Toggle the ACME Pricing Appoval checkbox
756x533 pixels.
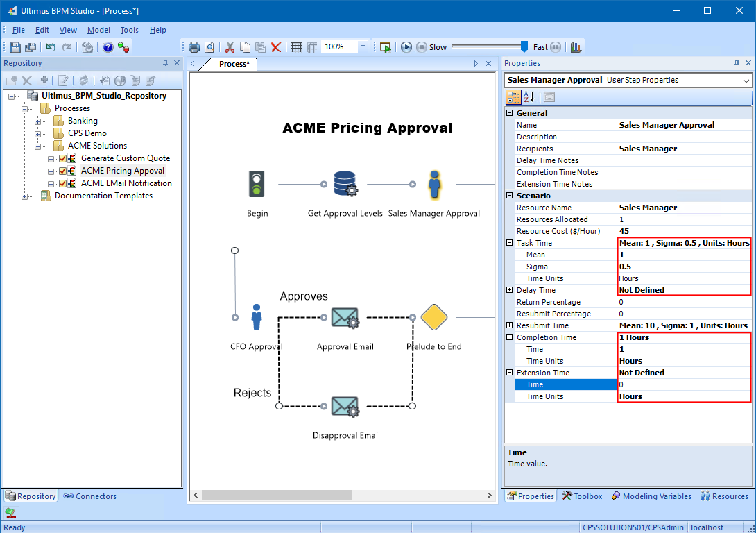coord(63,171)
